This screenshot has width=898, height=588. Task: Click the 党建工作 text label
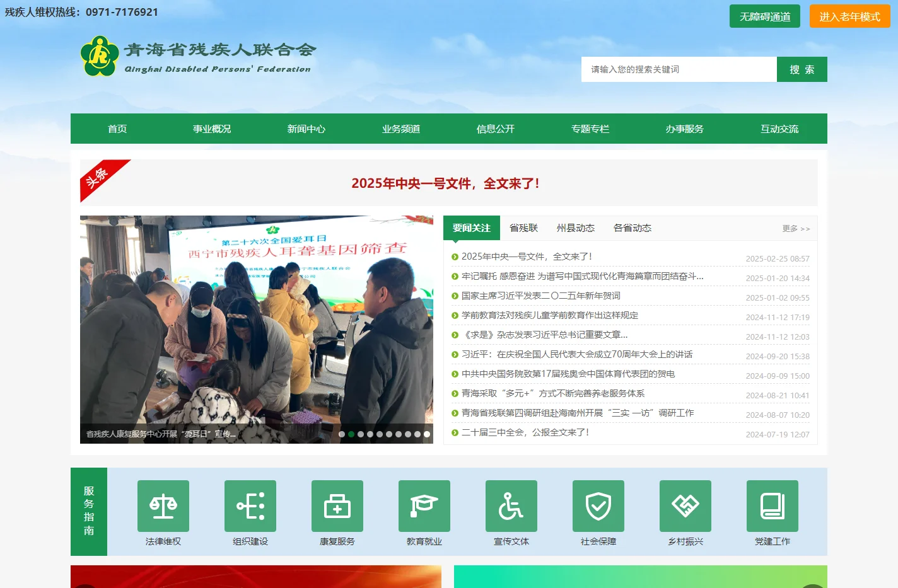[773, 541]
